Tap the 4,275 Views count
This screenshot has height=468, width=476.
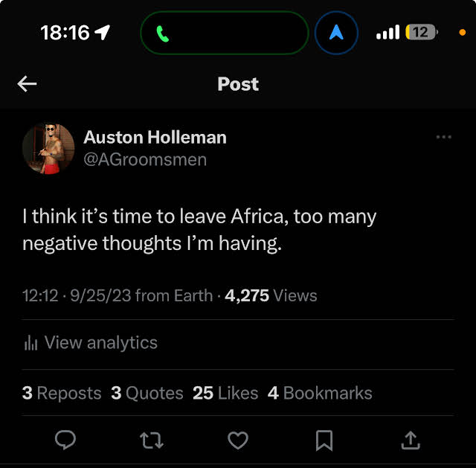[271, 295]
